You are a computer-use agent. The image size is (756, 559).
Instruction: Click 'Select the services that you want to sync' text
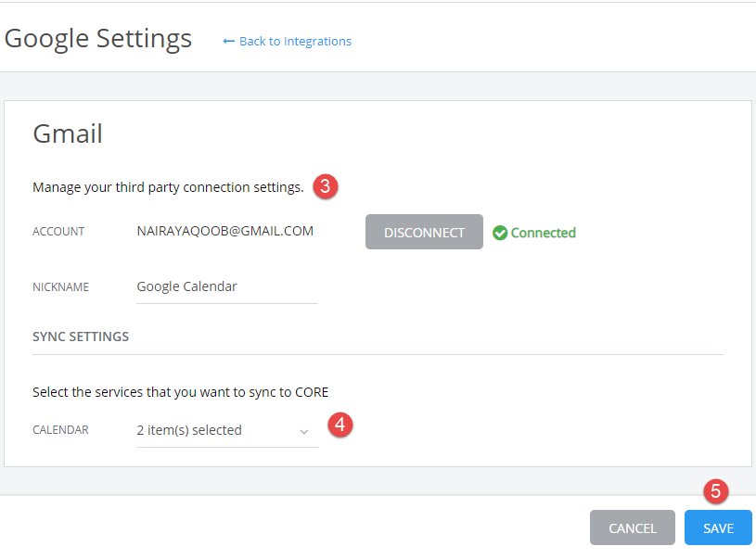click(x=180, y=392)
